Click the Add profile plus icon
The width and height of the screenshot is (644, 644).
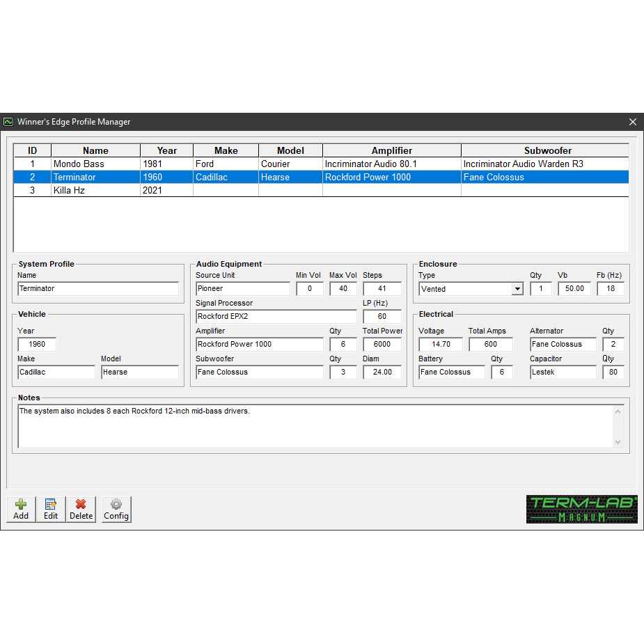coord(21,509)
